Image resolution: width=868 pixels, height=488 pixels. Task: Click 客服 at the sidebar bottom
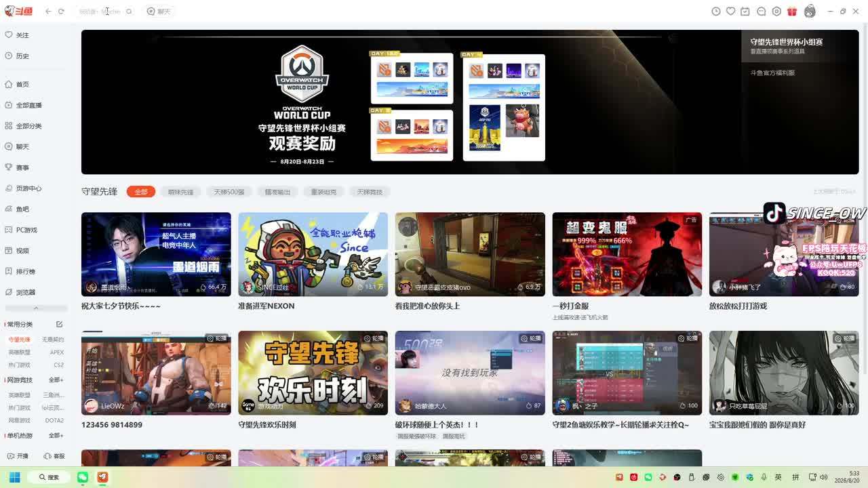coord(54,456)
